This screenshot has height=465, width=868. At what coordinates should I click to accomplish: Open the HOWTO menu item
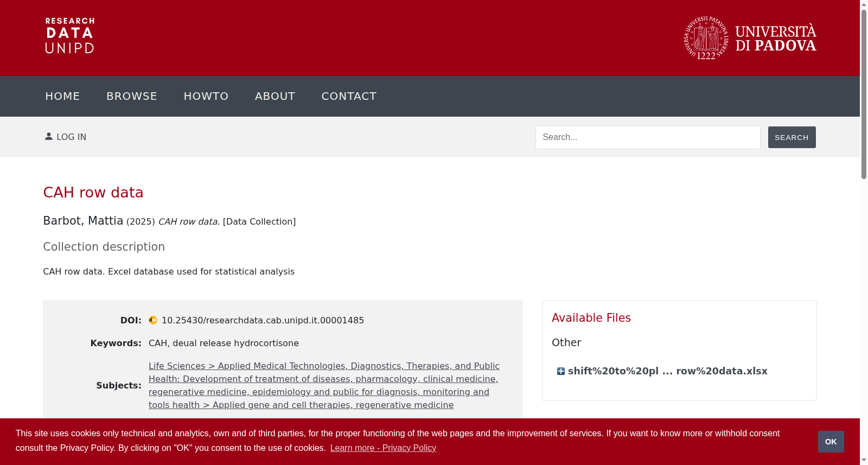click(206, 96)
